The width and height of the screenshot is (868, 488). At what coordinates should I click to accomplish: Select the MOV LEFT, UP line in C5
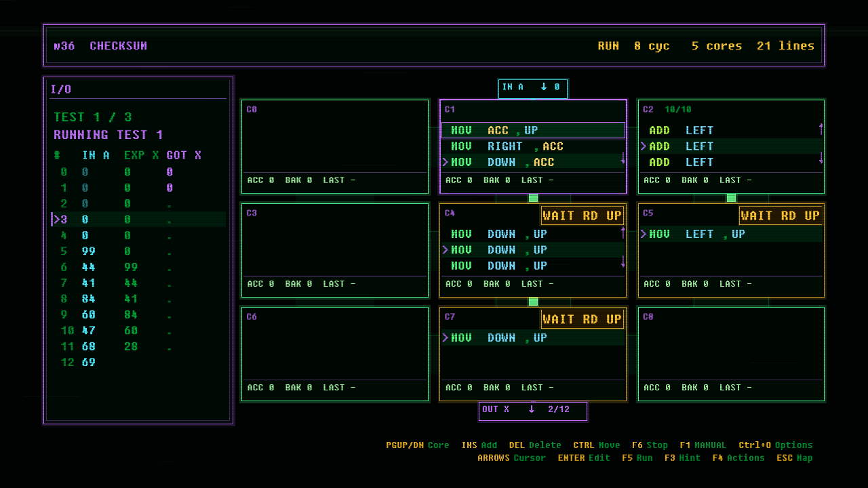[x=731, y=234]
